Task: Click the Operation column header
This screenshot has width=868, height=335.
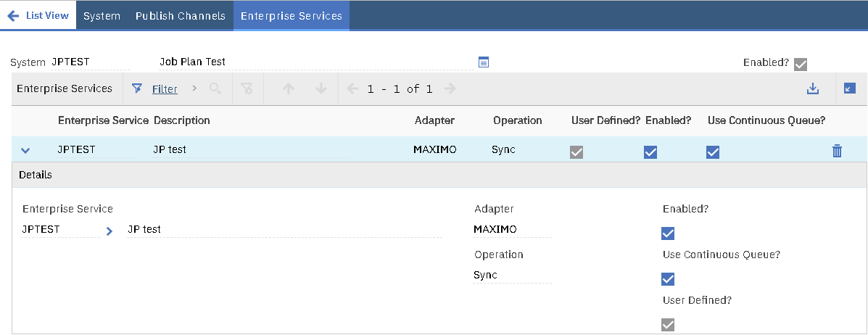Action: 518,120
